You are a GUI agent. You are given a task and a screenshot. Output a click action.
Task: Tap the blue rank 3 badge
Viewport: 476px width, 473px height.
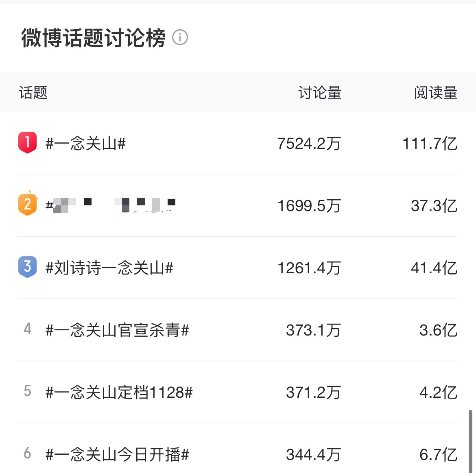point(27,267)
